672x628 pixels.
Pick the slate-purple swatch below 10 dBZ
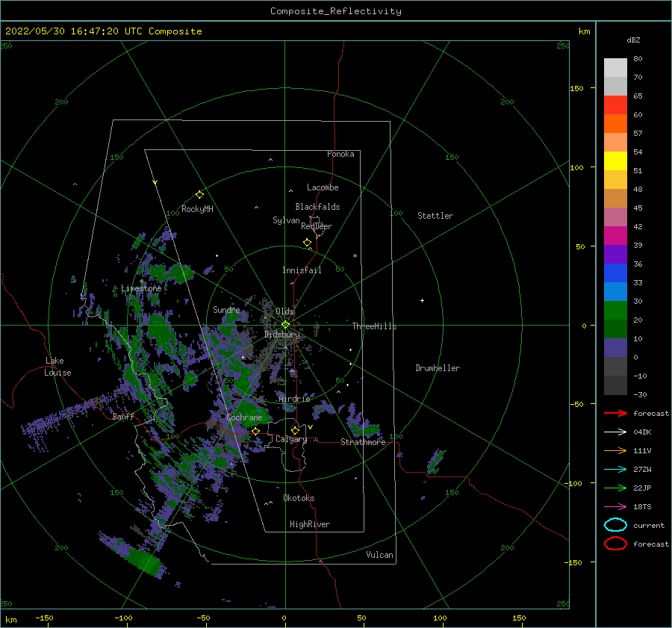(x=615, y=348)
